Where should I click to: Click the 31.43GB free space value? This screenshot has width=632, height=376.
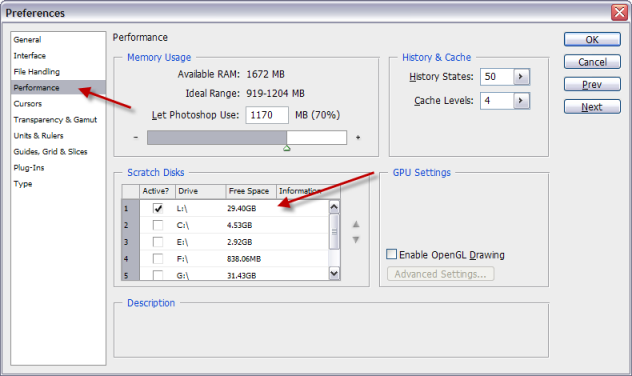click(x=241, y=276)
